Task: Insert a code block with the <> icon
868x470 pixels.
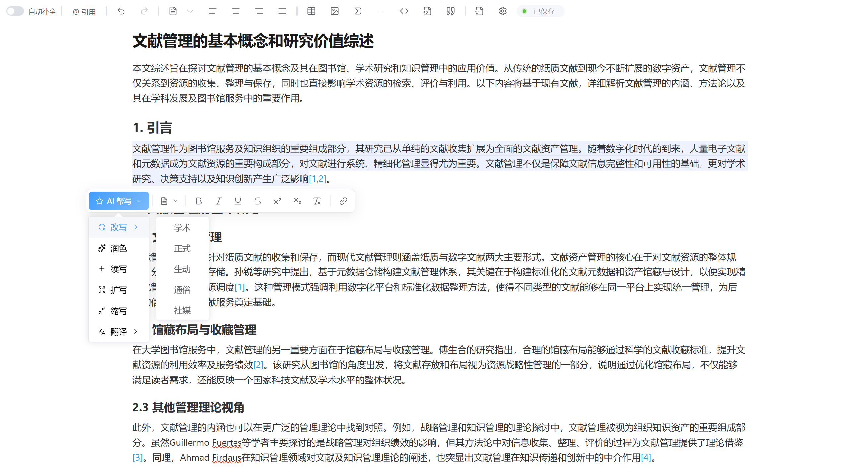Action: click(404, 11)
